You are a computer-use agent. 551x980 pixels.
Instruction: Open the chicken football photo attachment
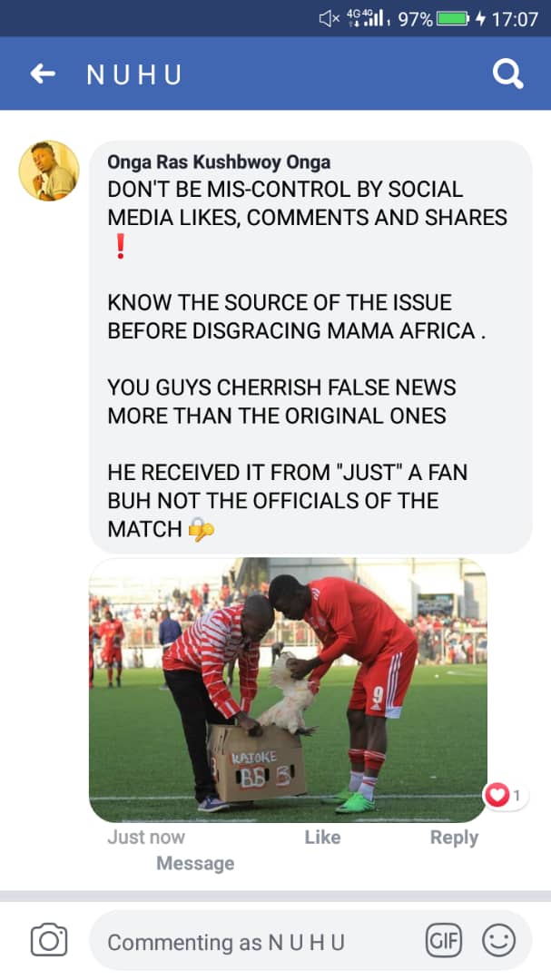pyautogui.click(x=288, y=690)
